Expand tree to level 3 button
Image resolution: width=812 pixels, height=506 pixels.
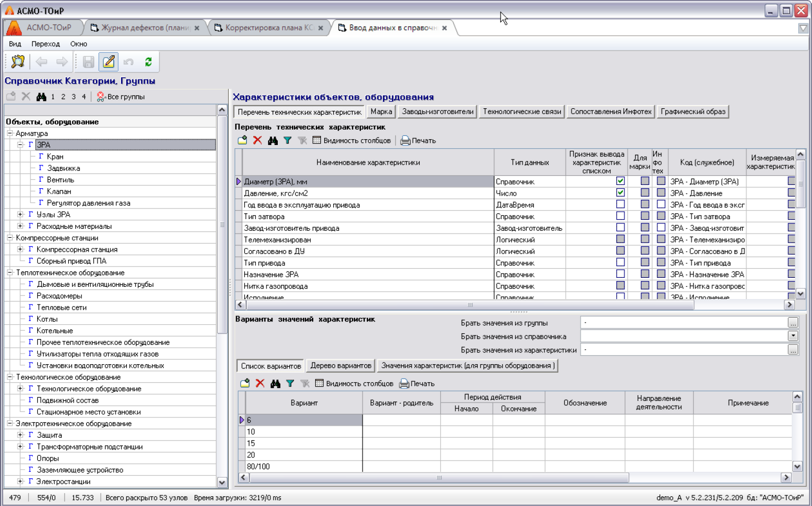74,97
